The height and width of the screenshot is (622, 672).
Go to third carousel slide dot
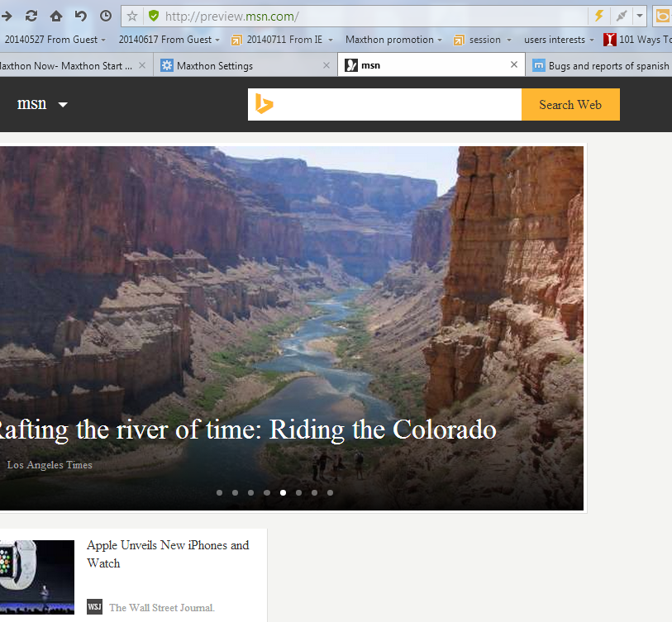tap(251, 492)
